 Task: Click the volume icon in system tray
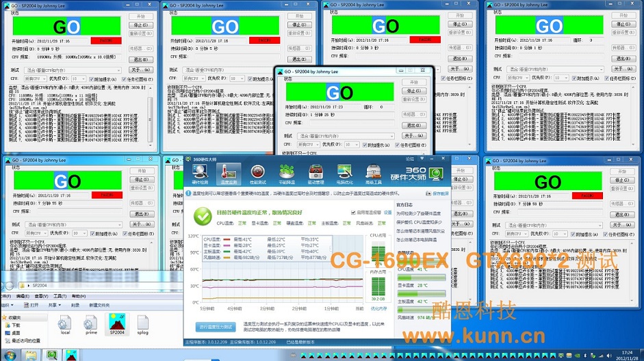[x=609, y=356]
